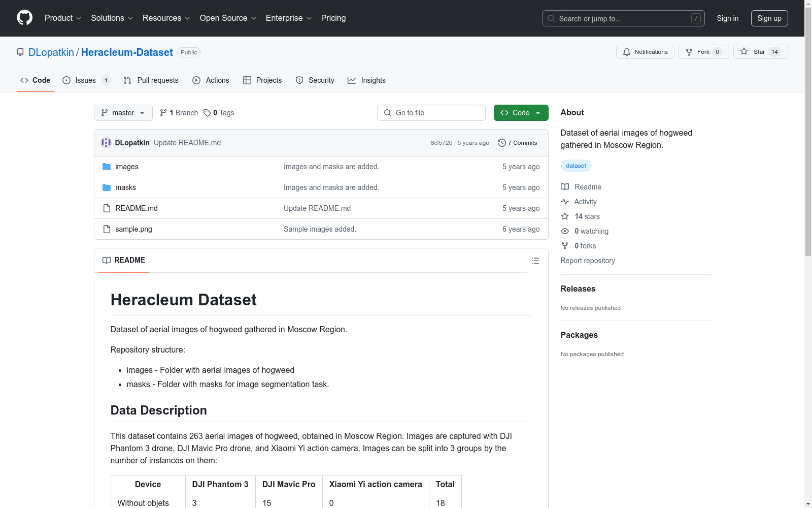Open the green Code dropdown
Viewport: 812px width, 508px height.
click(x=521, y=113)
